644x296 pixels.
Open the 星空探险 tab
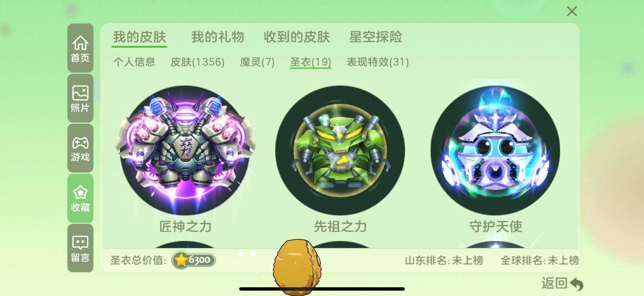pyautogui.click(x=376, y=37)
